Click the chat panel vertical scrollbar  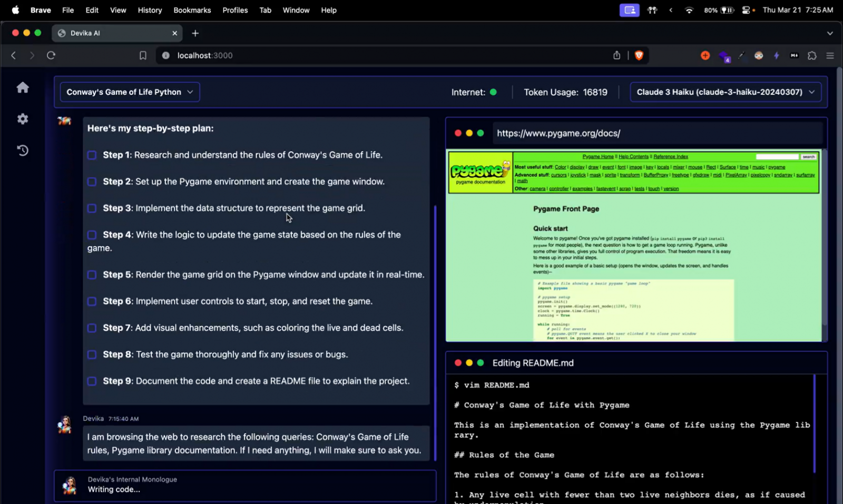click(x=435, y=332)
